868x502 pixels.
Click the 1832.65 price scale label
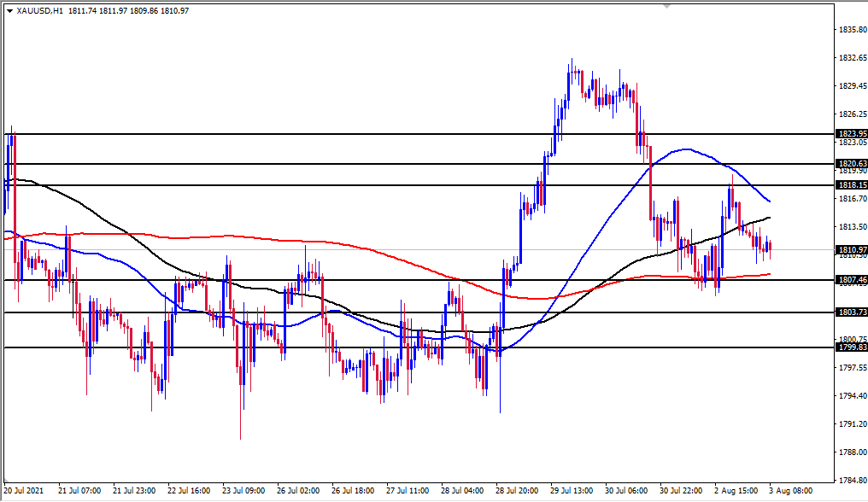(x=853, y=57)
